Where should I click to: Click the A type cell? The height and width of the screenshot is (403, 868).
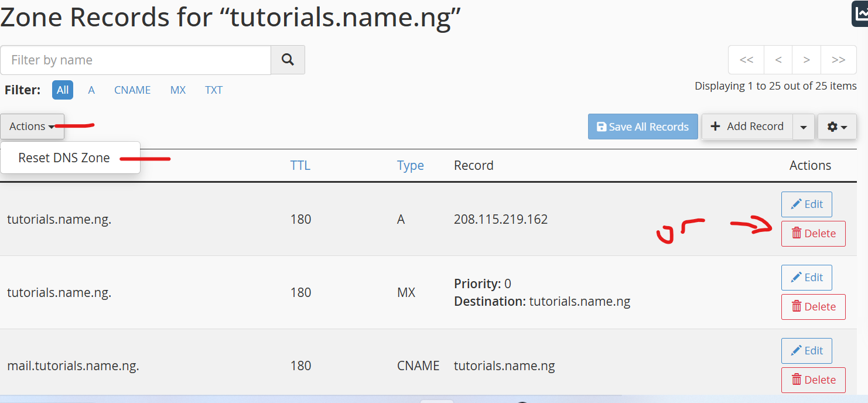tap(401, 219)
